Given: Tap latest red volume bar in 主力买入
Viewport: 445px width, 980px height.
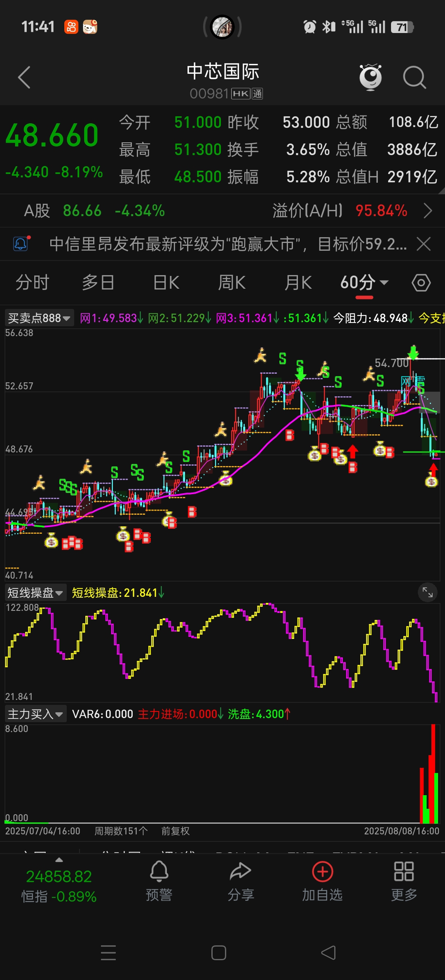Looking at the screenshot, I should (433, 773).
